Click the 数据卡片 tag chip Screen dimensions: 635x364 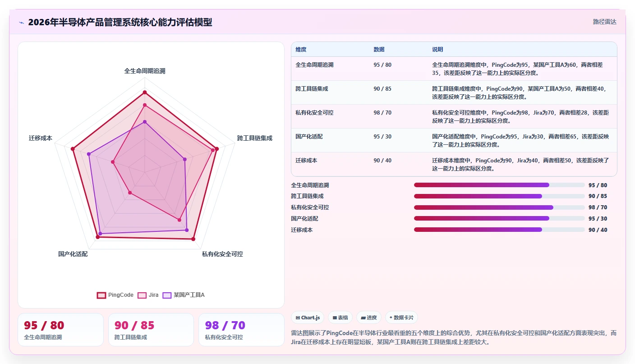coord(401,318)
